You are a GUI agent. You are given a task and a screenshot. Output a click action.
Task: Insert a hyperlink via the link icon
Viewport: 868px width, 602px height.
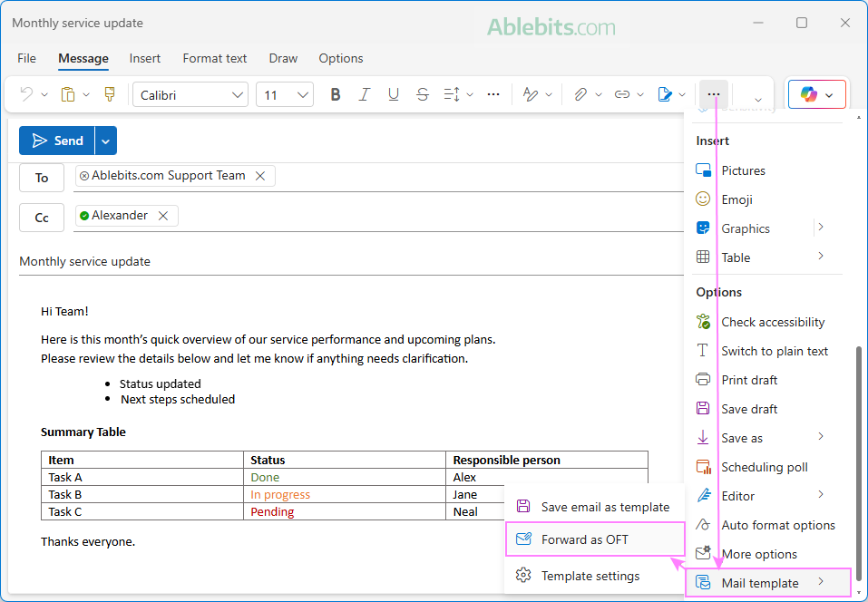pos(623,93)
